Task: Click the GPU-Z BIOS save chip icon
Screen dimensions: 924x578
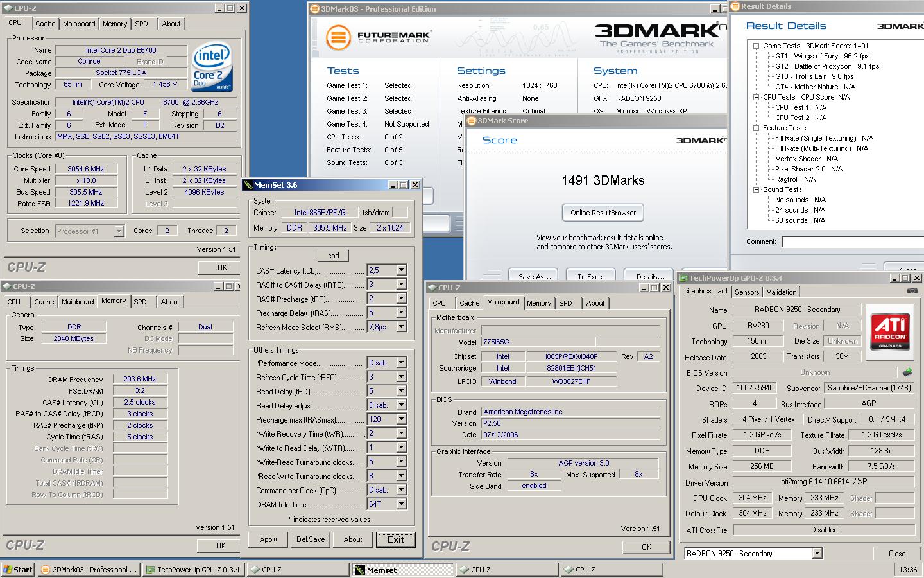Action: 907,372
